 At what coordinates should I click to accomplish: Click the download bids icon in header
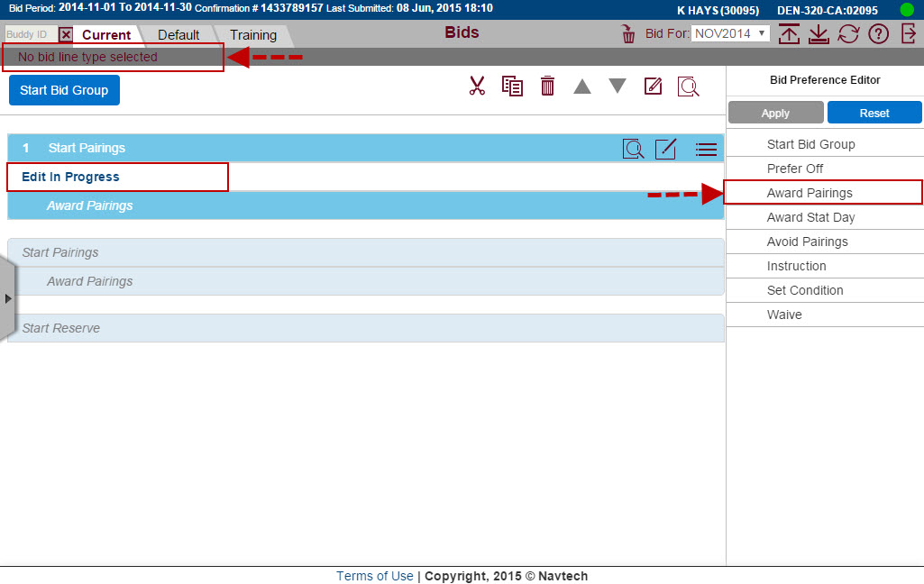(818, 34)
